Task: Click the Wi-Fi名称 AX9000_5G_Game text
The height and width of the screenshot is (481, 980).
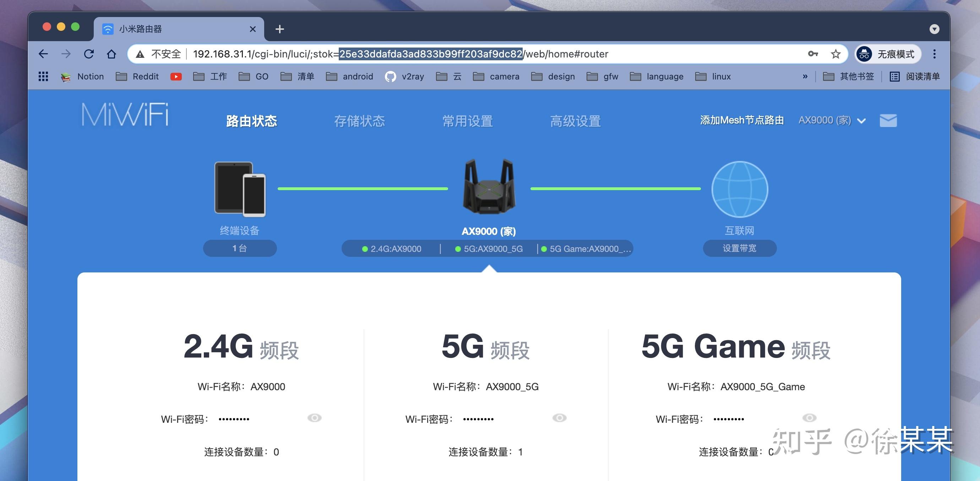Action: point(736,387)
